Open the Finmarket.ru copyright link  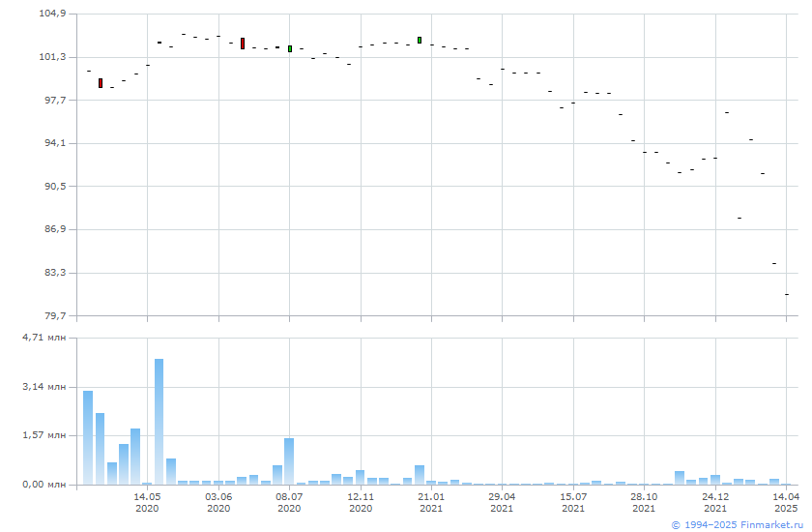pyautogui.click(x=737, y=525)
